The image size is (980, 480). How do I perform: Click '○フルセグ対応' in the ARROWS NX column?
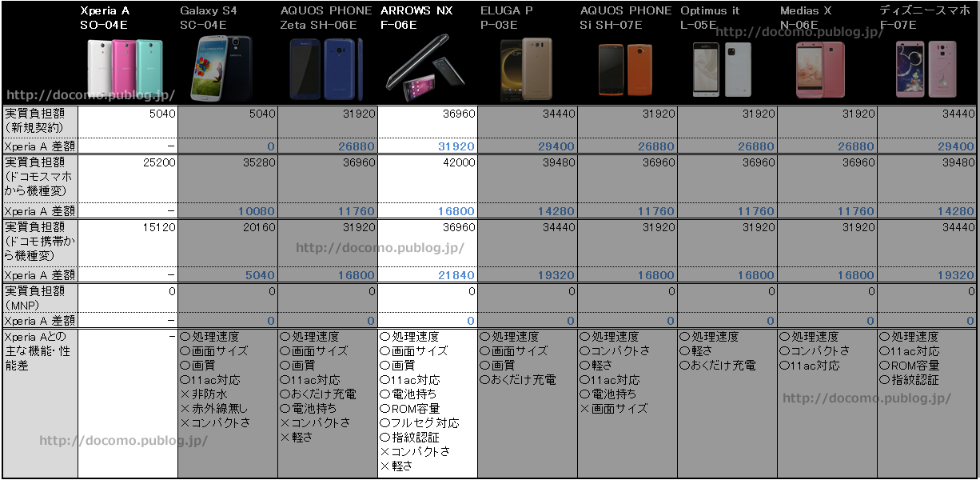pyautogui.click(x=420, y=423)
